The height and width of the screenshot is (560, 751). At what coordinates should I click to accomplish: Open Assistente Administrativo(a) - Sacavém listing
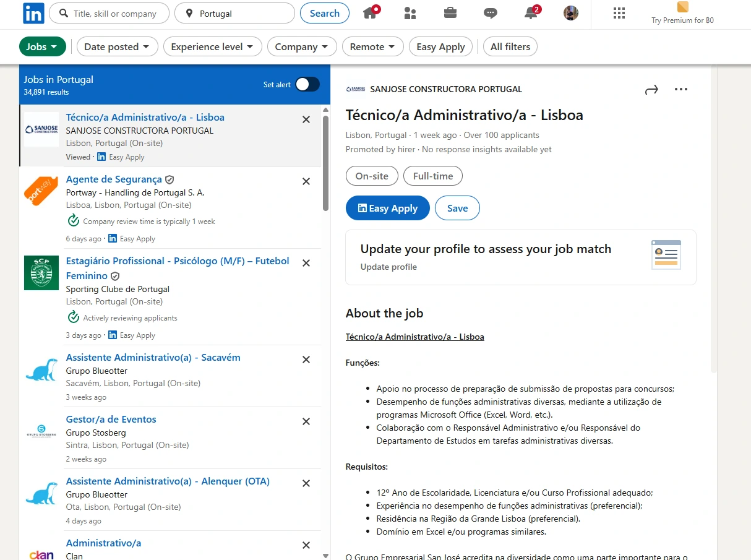[x=153, y=357]
